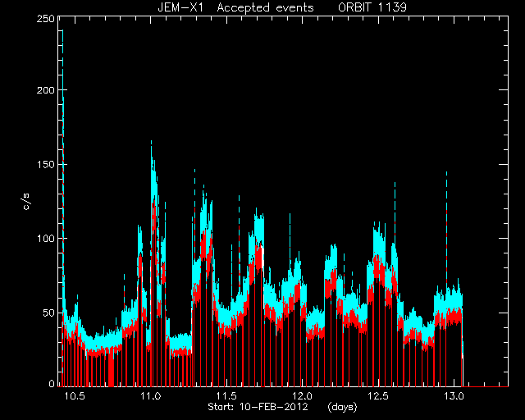The height and width of the screenshot is (420, 525).
Task: Click the plot title text JEM-X1
Action: [x=180, y=7]
